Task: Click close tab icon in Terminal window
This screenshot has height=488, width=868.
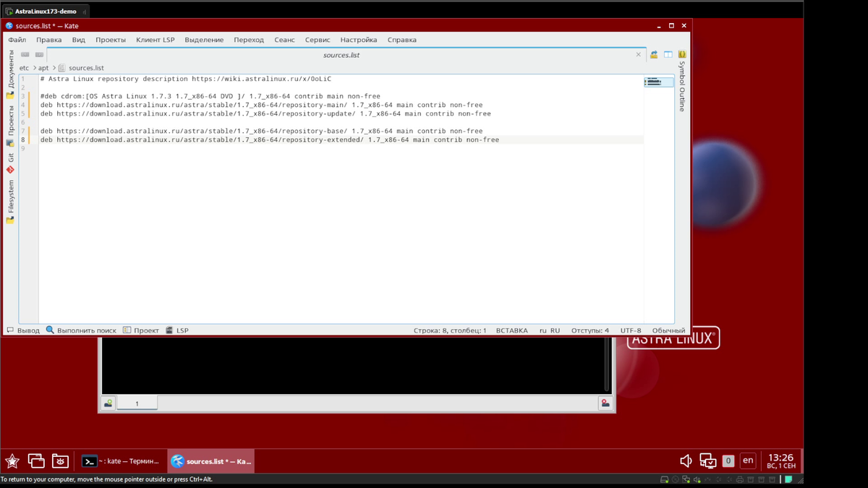Action: (x=605, y=403)
